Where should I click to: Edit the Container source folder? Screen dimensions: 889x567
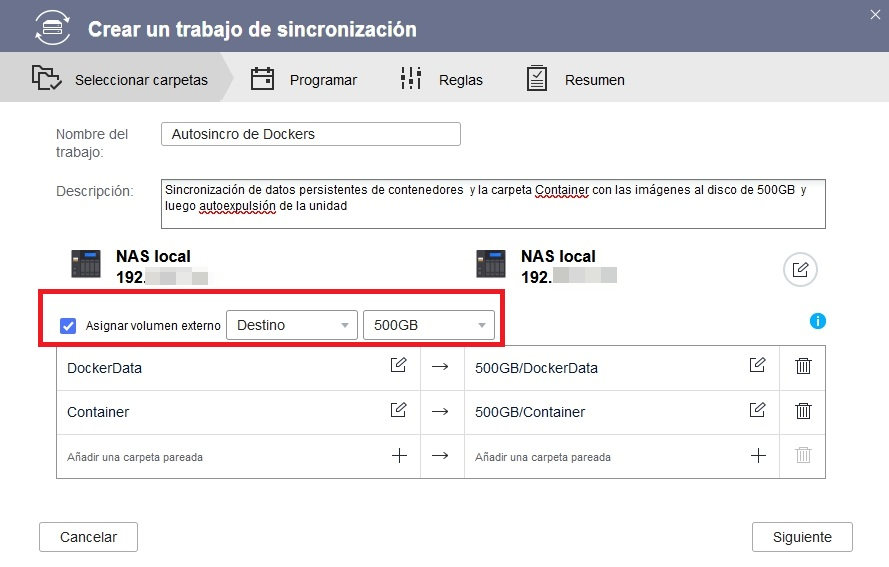(x=398, y=410)
